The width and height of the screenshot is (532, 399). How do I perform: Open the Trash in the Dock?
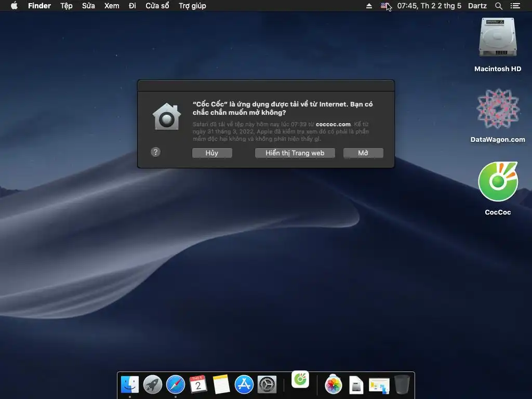402,385
